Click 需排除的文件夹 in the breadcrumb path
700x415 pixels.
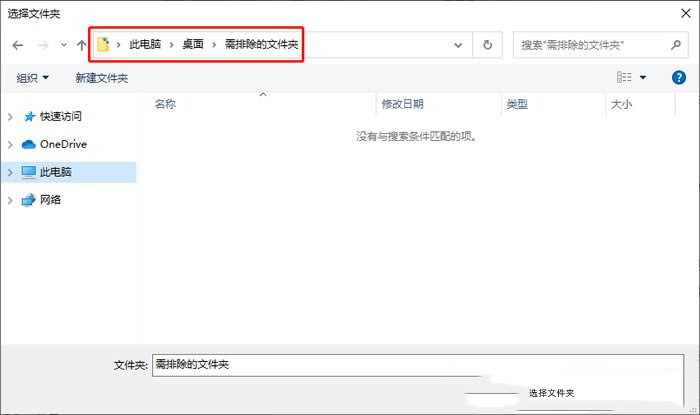click(x=261, y=44)
